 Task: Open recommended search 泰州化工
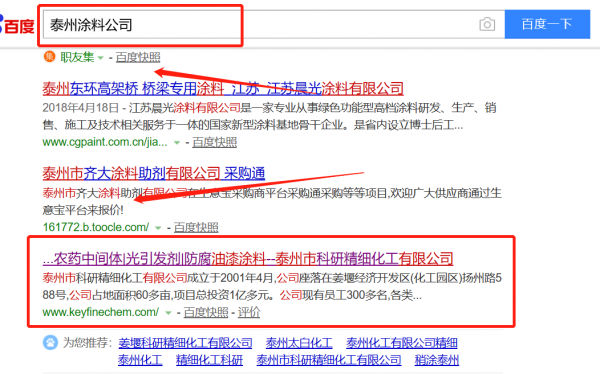click(140, 360)
